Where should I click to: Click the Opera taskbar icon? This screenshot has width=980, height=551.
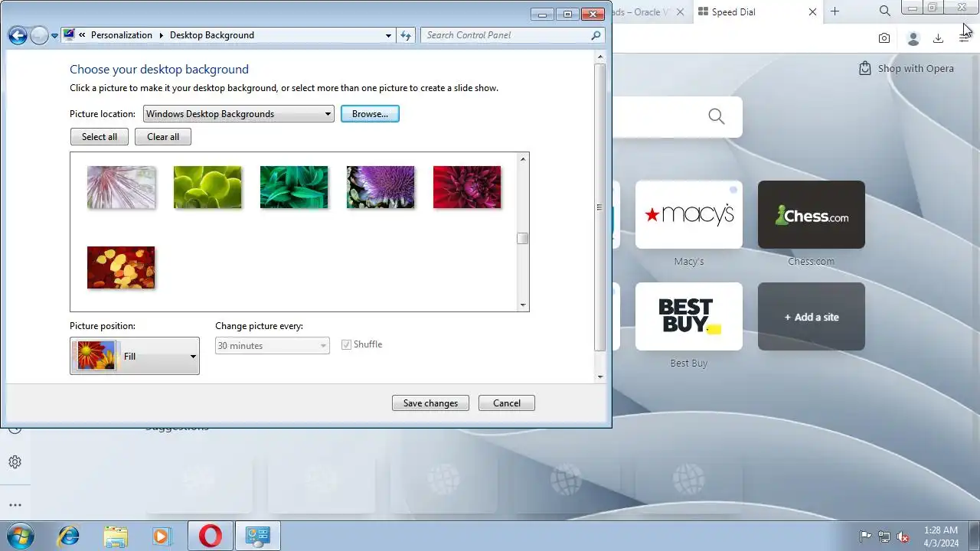click(210, 536)
